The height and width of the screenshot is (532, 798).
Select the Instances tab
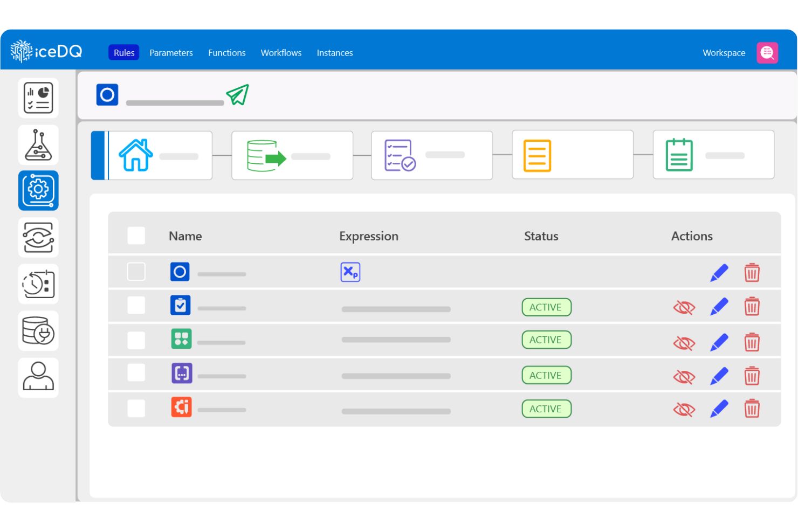click(x=335, y=53)
